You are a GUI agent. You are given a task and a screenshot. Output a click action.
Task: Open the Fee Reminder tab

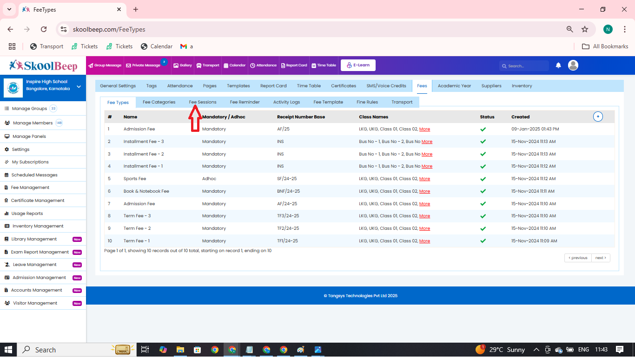tap(245, 102)
